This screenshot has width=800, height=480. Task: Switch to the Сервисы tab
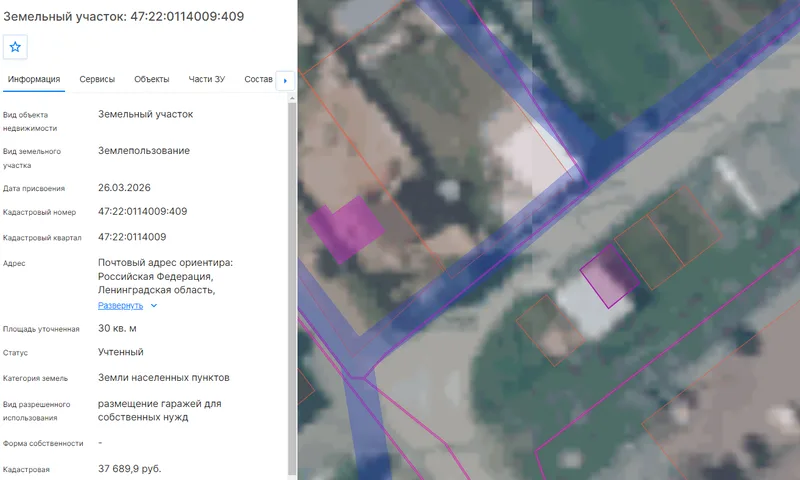(x=97, y=79)
